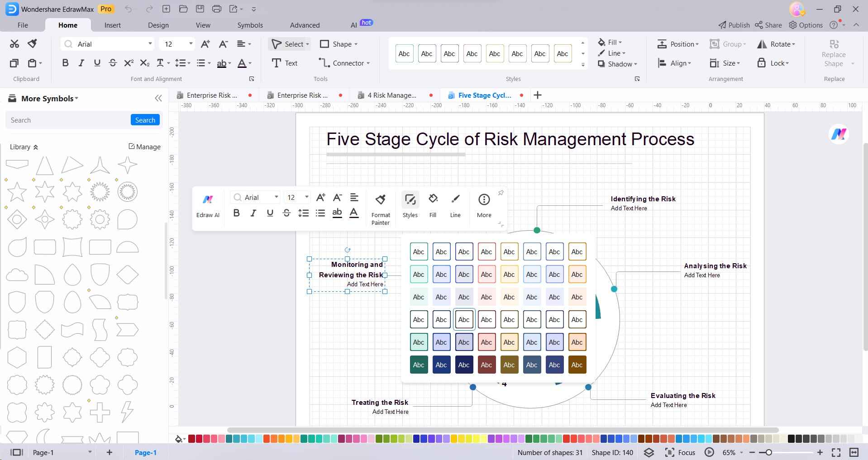Viewport: 868px width, 460px height.
Task: Click the symbol Search input field
Action: pos(69,120)
